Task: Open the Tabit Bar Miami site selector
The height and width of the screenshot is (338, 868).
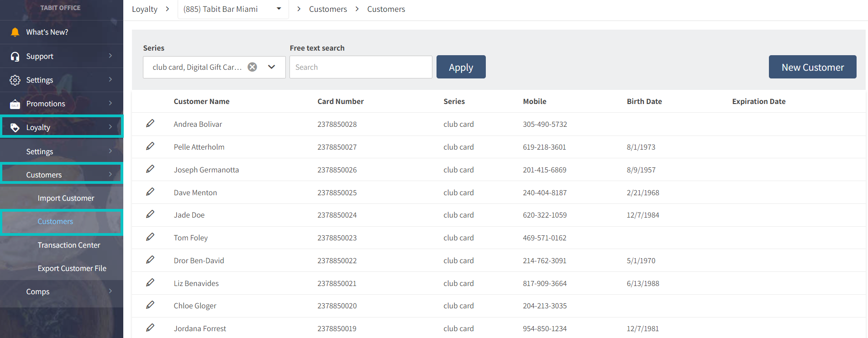Action: [232, 9]
